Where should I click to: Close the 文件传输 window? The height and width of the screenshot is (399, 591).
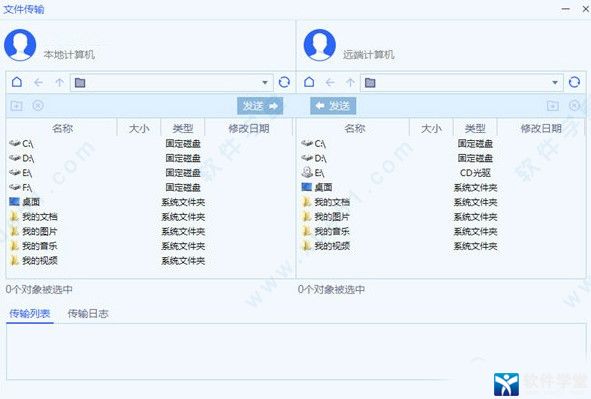pos(586,9)
